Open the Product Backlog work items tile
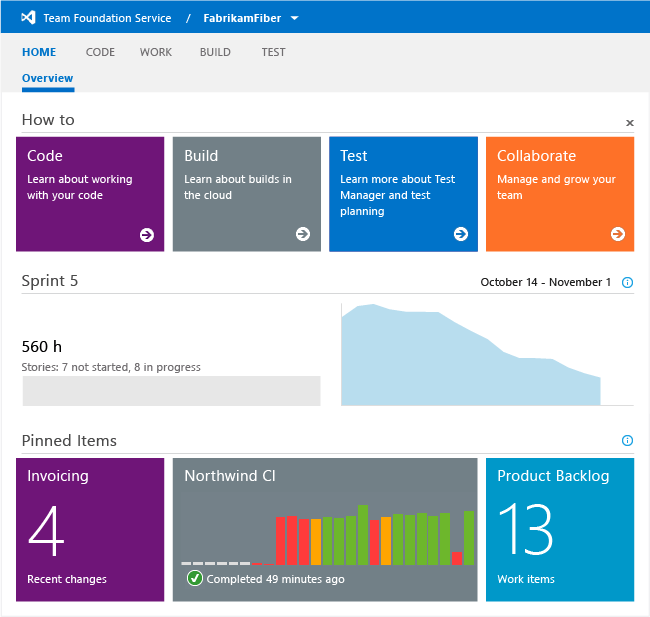Viewport: 650px width, 617px height. tap(560, 530)
